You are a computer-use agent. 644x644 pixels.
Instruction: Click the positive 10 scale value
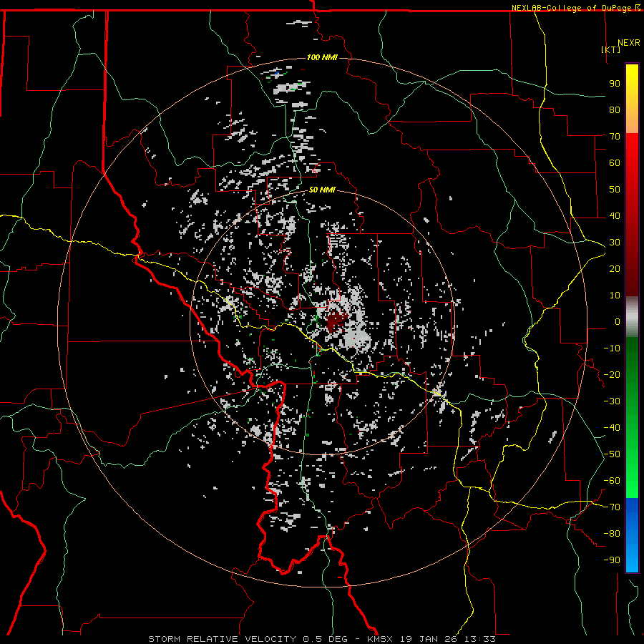click(x=615, y=296)
